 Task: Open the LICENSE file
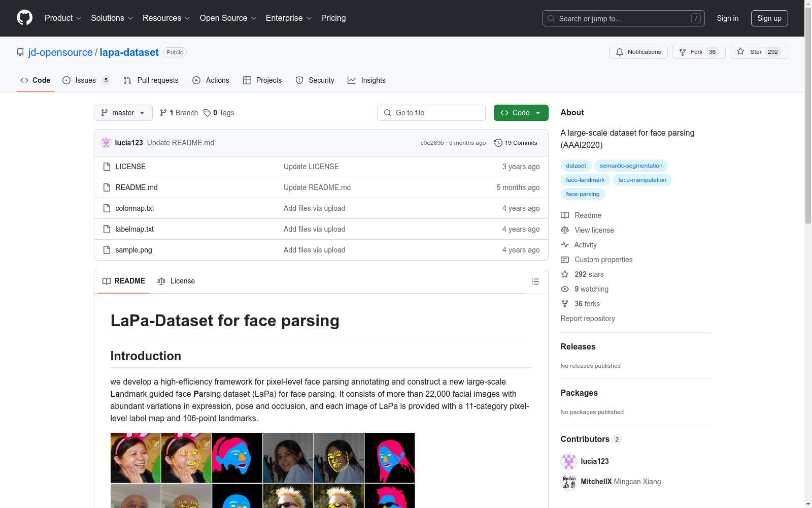point(130,167)
